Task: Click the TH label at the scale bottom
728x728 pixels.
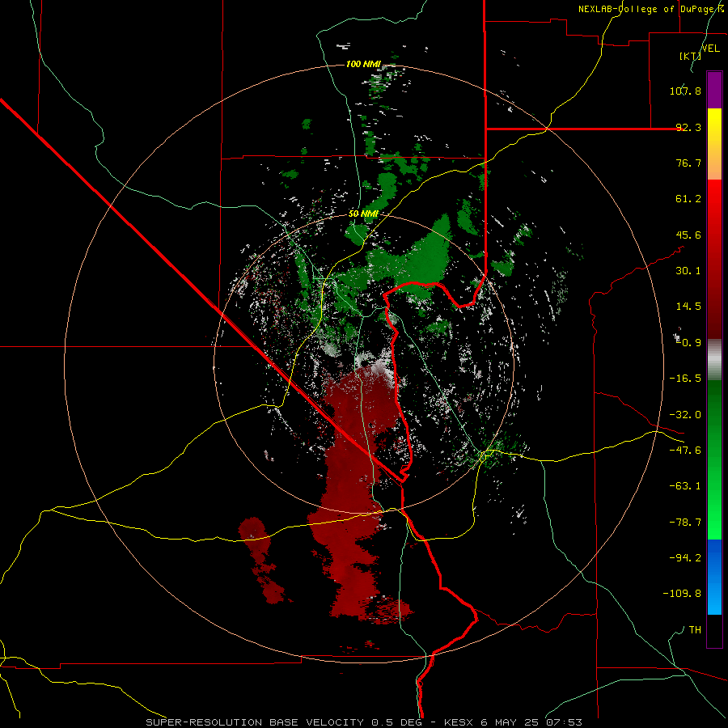Action: (695, 629)
